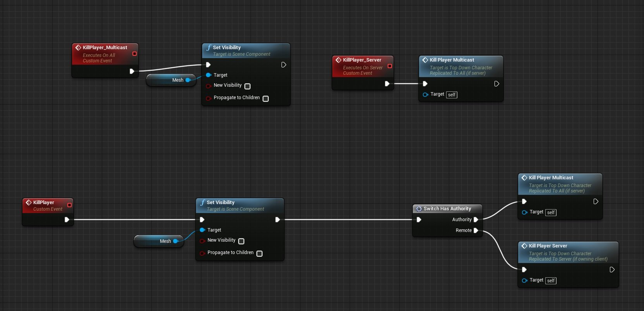Enable Propagate to Children on Set Visibility after KillPlayer_Multicast

pyautogui.click(x=266, y=99)
